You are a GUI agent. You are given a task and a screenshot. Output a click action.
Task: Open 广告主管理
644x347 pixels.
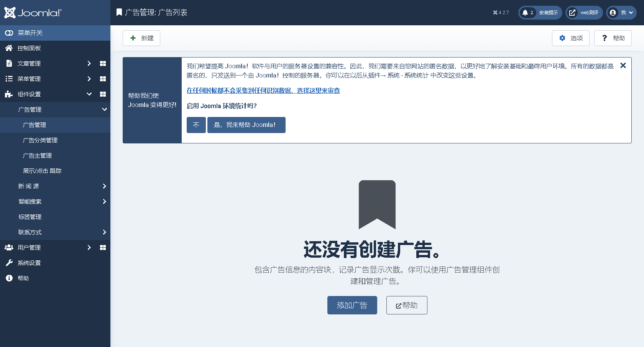pos(37,156)
